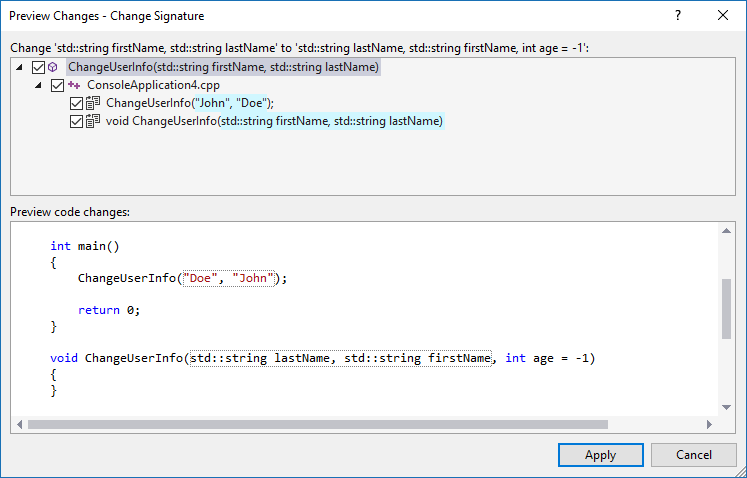
Task: Click the vertical scrollbar thumb in code preview
Action: pyautogui.click(x=726, y=310)
